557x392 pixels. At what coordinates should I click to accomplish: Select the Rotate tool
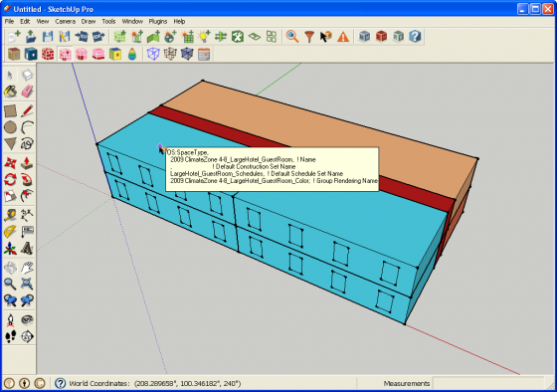[x=10, y=179]
